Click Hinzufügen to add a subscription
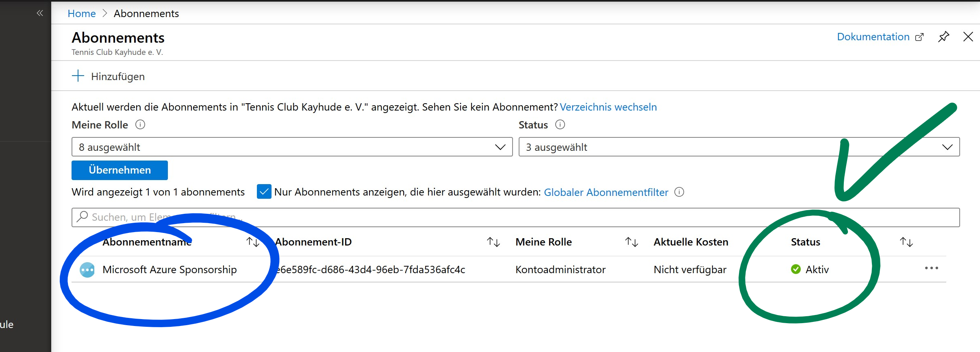The image size is (980, 352). (109, 76)
